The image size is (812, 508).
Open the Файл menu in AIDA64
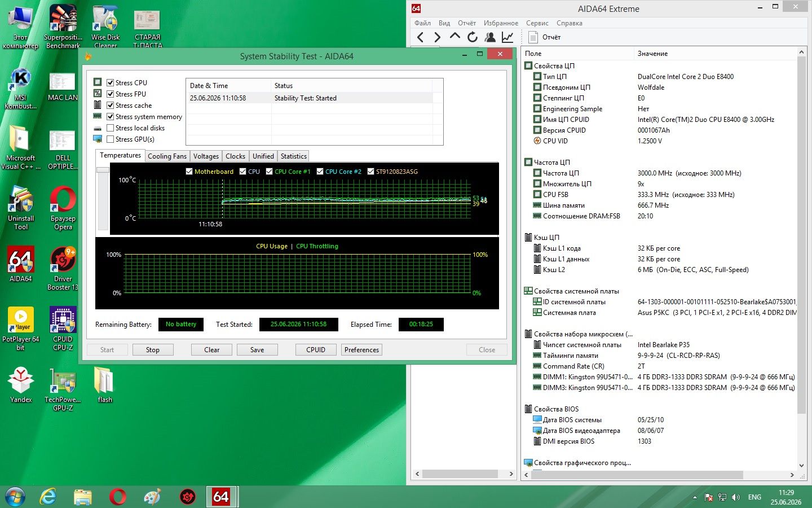[422, 23]
